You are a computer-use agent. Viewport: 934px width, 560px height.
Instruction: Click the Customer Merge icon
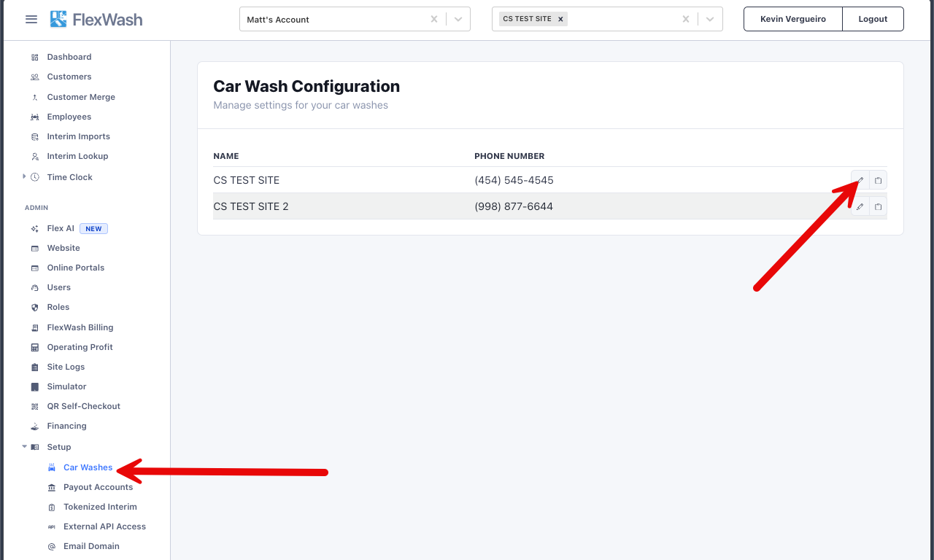click(x=35, y=97)
